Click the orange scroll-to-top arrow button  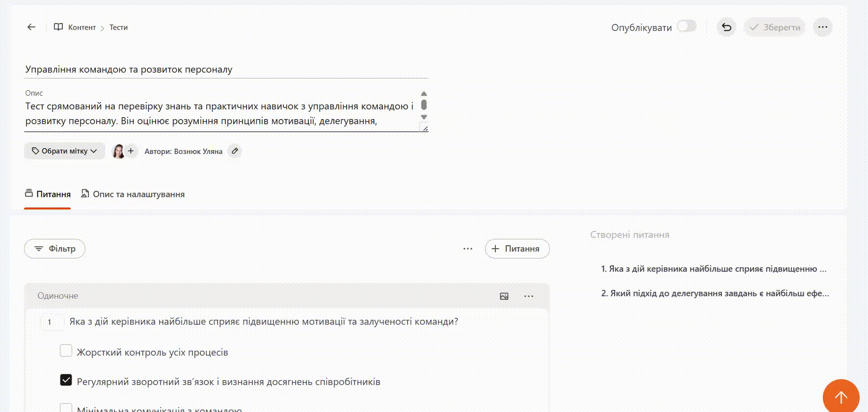[x=841, y=397]
